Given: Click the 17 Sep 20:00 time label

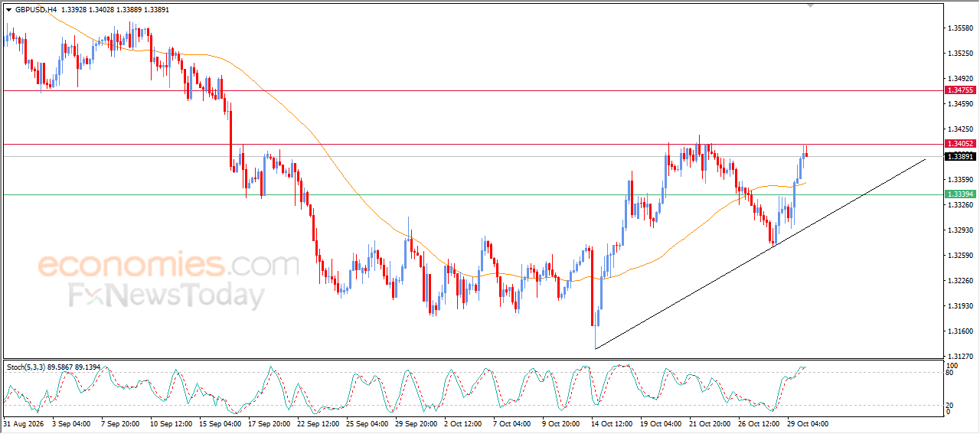Looking at the screenshot, I should [269, 423].
